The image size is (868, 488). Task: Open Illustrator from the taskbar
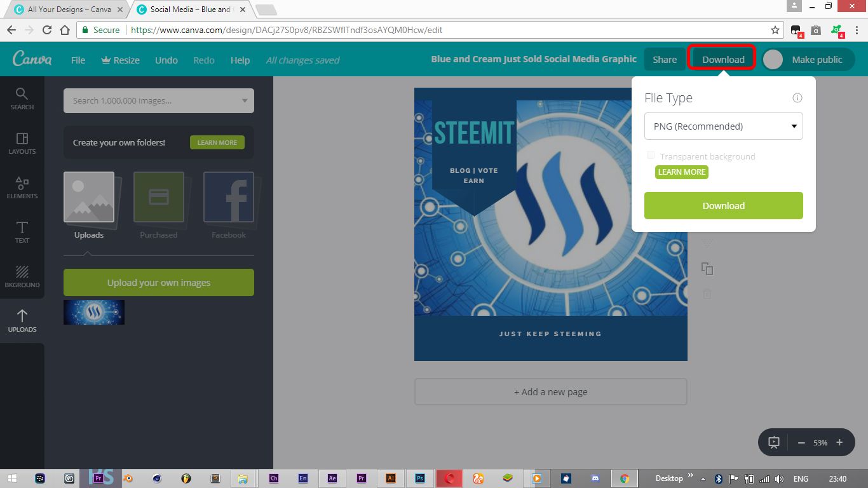391,478
